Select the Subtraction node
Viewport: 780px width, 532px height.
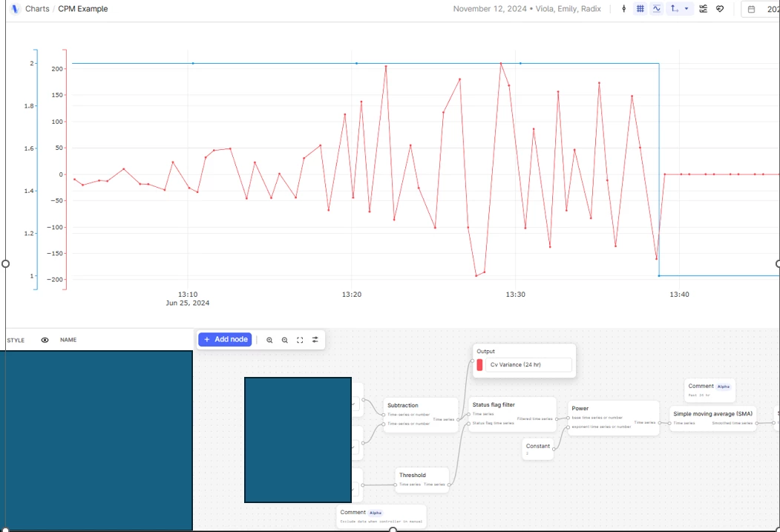click(420, 415)
